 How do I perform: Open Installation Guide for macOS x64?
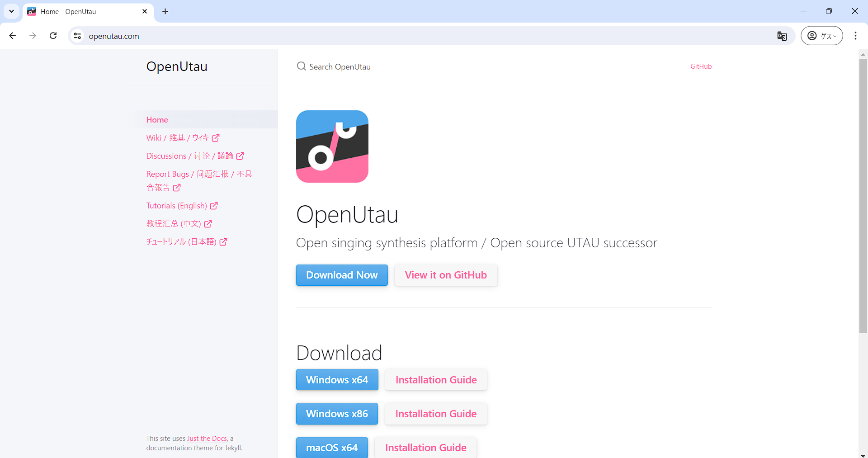tap(425, 448)
